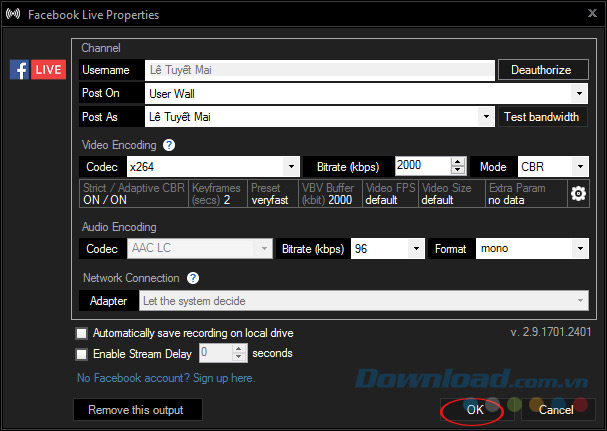Image resolution: width=607 pixels, height=431 pixels.
Task: Enable automatically save recording on local drive
Action: [x=82, y=333]
